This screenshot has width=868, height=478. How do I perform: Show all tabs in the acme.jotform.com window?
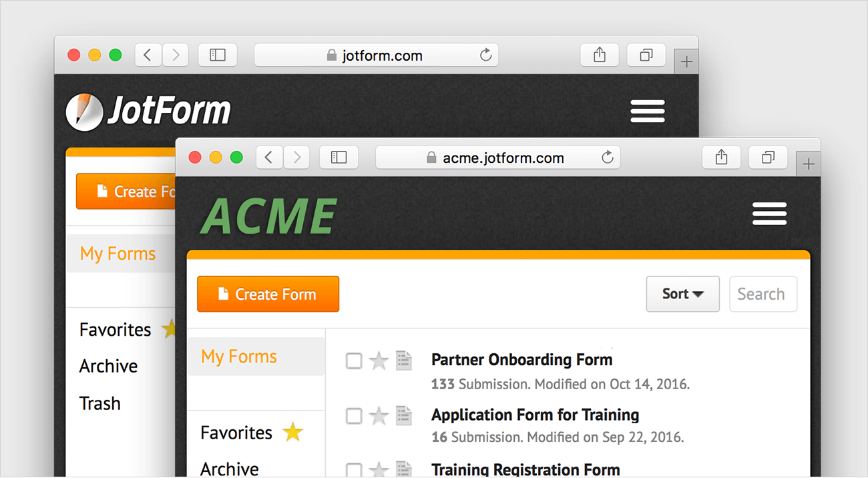click(768, 158)
